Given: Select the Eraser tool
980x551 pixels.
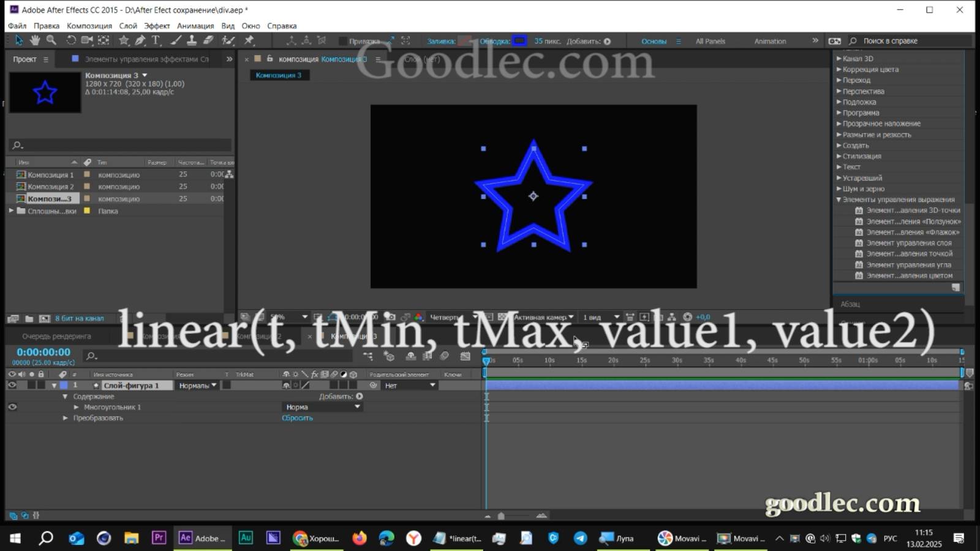Looking at the screenshot, I should click(208, 40).
